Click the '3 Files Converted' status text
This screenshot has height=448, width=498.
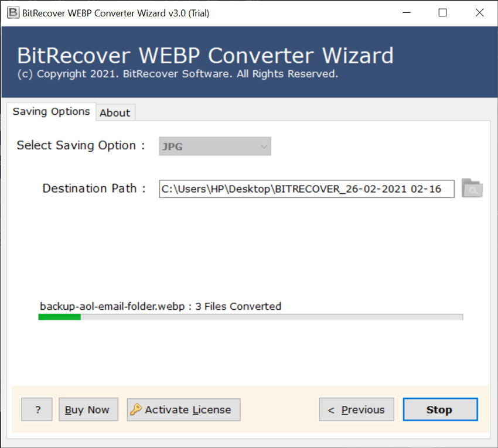pyautogui.click(x=238, y=306)
